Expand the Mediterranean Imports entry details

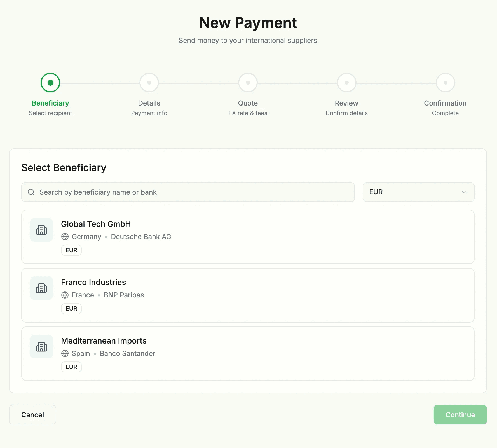pos(247,354)
